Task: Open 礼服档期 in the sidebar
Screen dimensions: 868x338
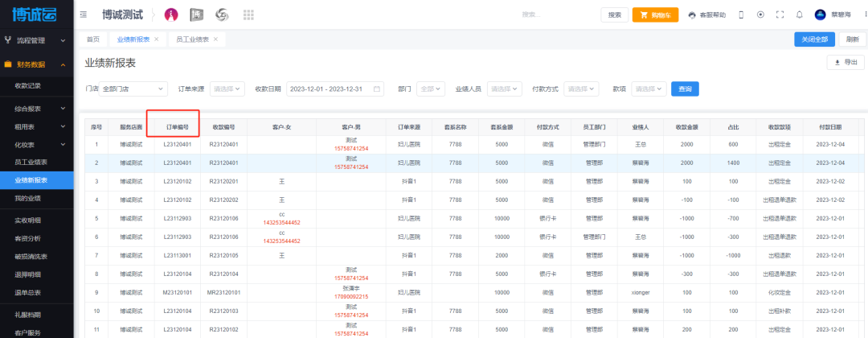Action: click(27, 315)
